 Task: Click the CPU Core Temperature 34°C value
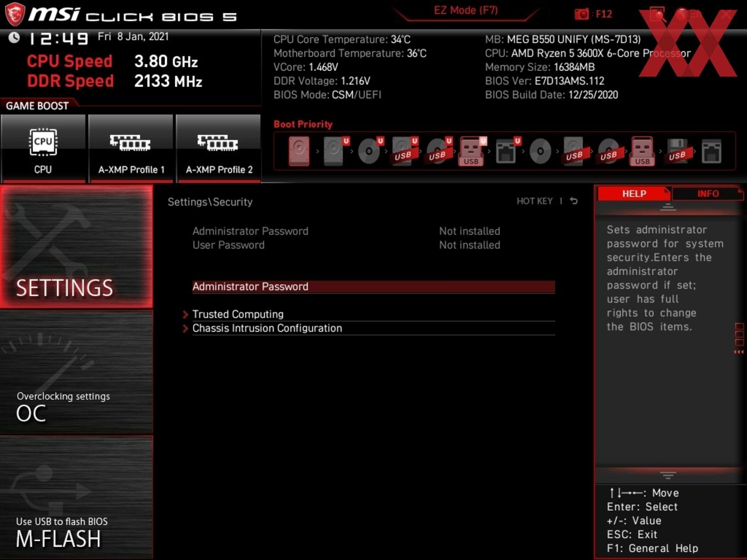400,40
